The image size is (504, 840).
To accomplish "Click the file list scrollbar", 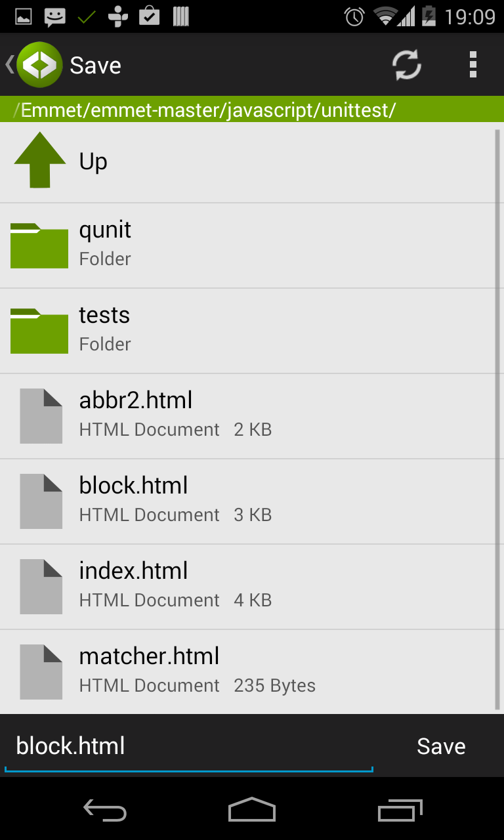I will click(x=497, y=420).
